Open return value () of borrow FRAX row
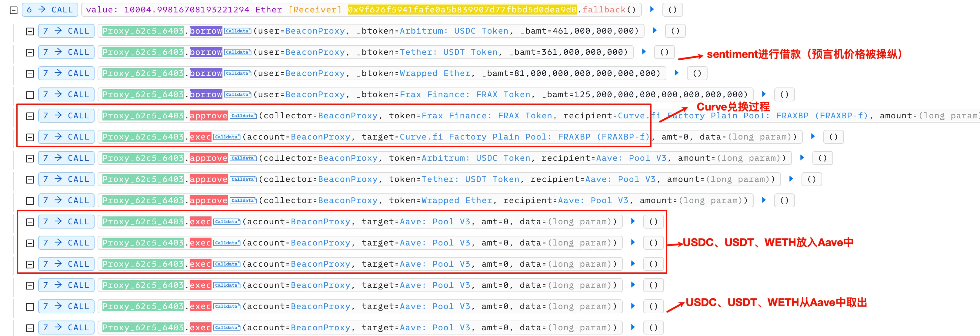 point(785,94)
